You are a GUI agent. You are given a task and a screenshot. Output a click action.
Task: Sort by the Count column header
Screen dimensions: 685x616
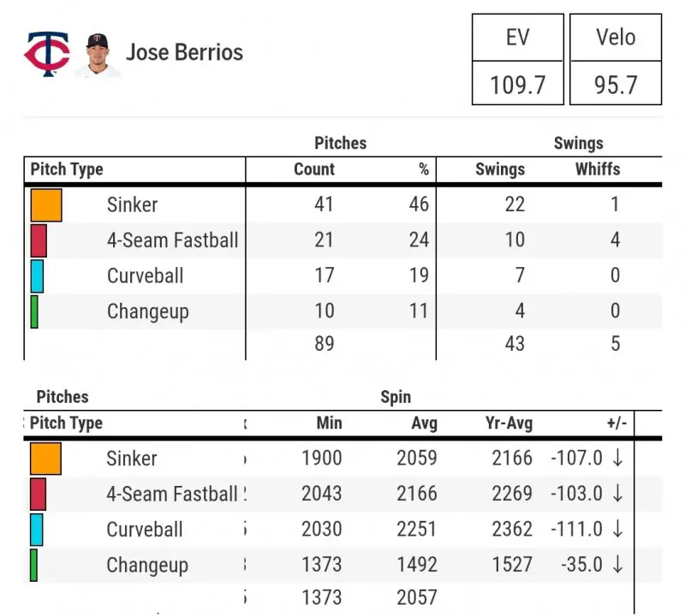[314, 169]
